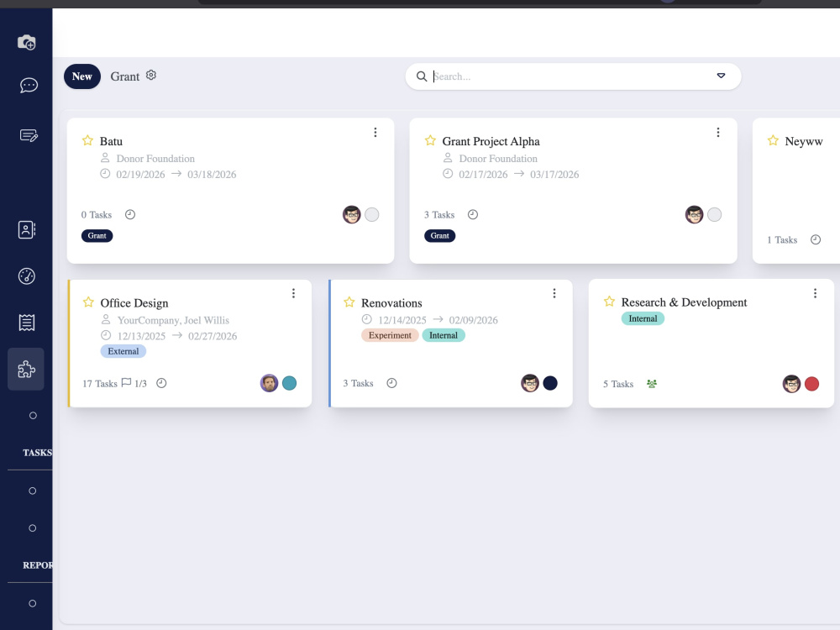Open 5 Tasks link on Research & Development

tap(618, 384)
